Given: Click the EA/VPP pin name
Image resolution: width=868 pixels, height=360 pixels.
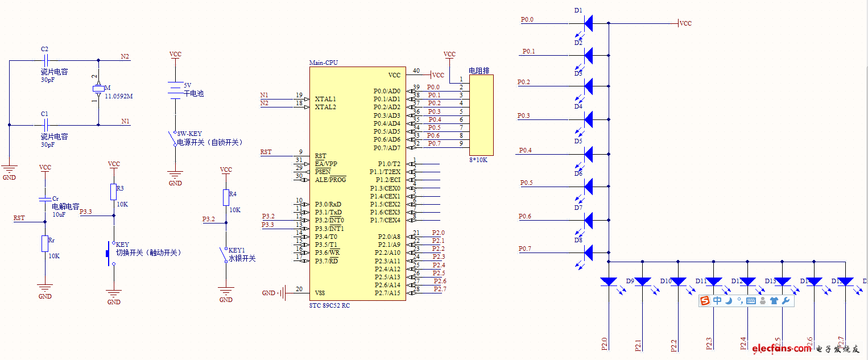Looking at the screenshot, I should pos(326,164).
